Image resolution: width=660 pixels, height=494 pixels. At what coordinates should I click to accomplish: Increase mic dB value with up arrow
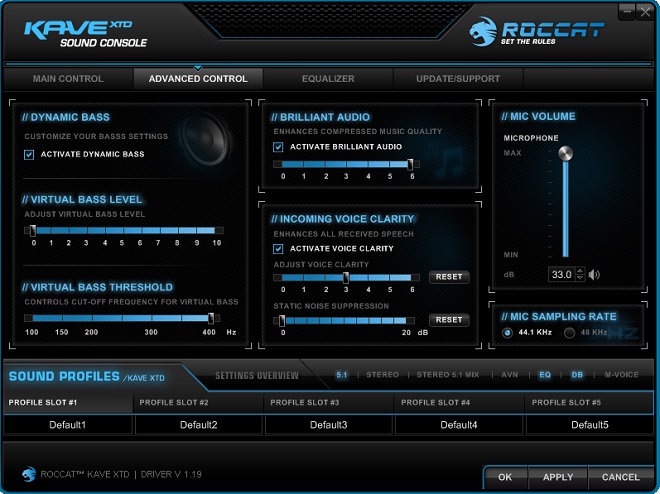tap(580, 271)
